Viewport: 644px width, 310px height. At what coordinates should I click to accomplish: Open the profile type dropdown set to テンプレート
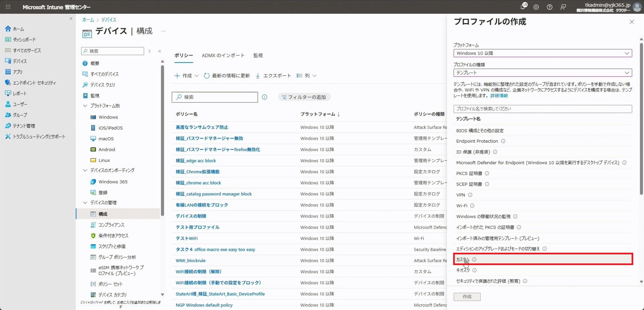coord(542,73)
